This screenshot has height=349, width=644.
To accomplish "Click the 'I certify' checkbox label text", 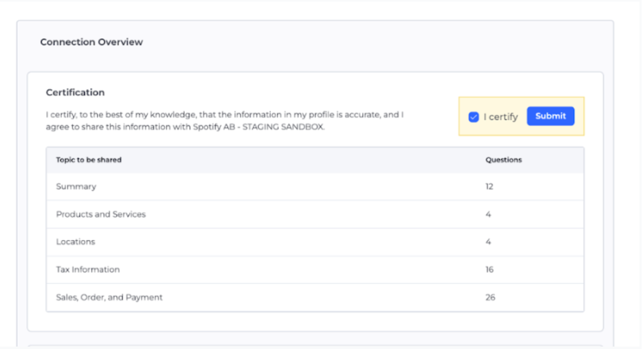I will 500,117.
